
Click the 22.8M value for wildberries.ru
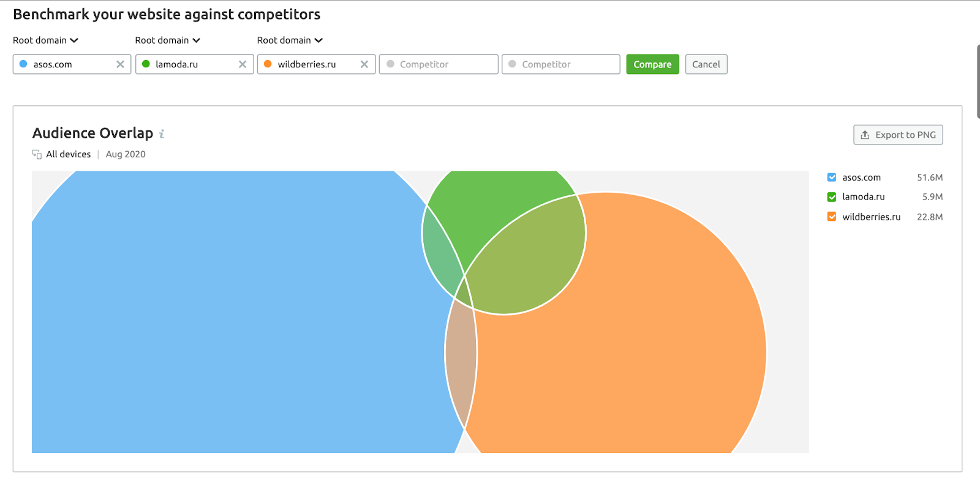930,217
